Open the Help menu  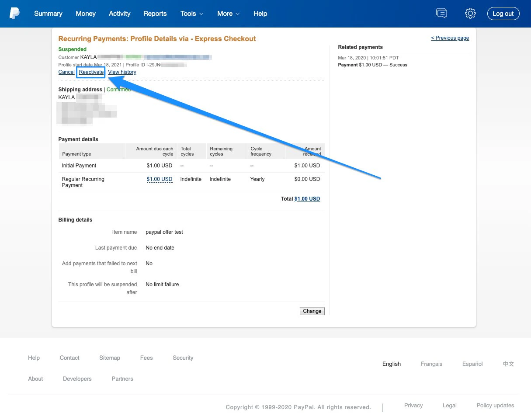click(260, 14)
